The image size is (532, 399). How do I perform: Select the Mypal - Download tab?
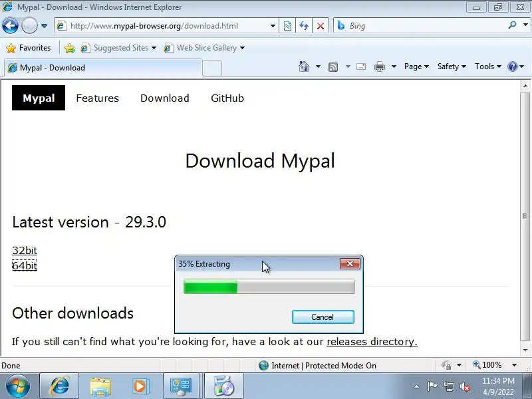point(104,68)
